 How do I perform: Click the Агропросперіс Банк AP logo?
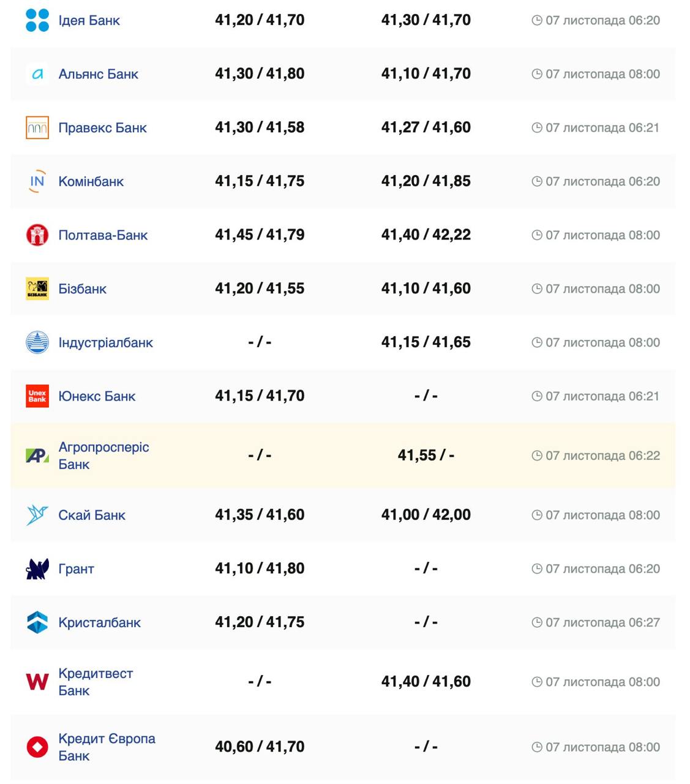[x=37, y=456]
